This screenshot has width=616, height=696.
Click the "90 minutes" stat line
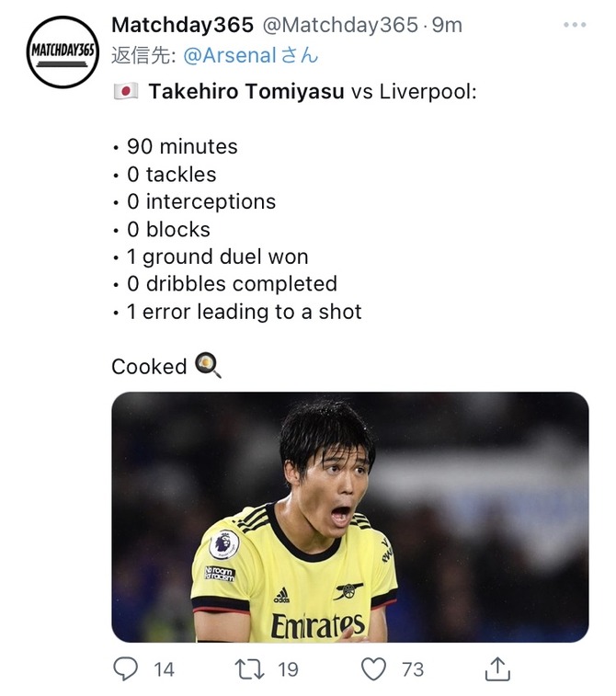[x=181, y=146]
